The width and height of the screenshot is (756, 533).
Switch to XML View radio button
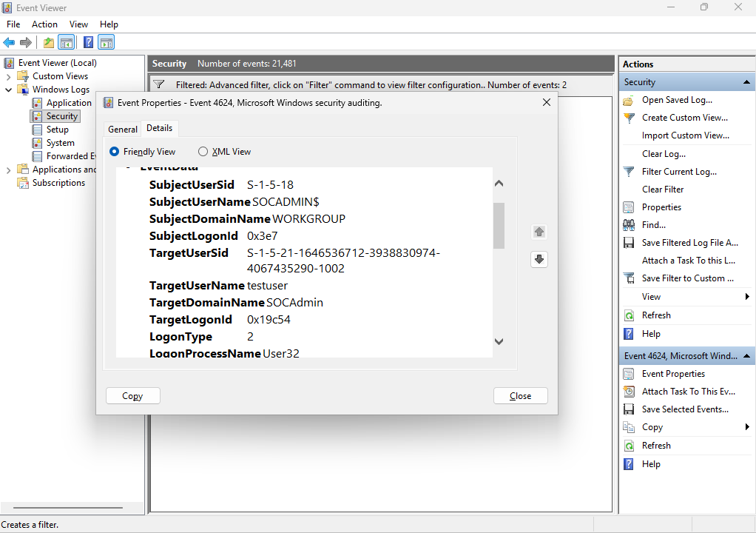203,151
